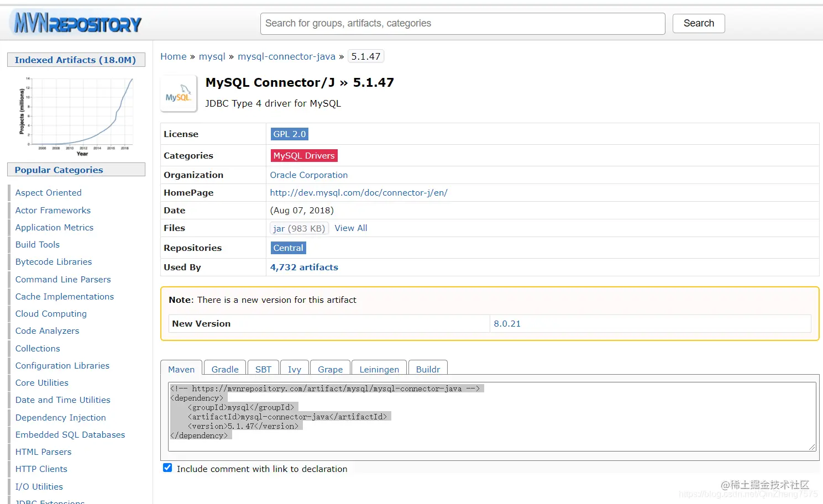The image size is (823, 504).
Task: Open Code Analyzers category
Action: point(47,330)
